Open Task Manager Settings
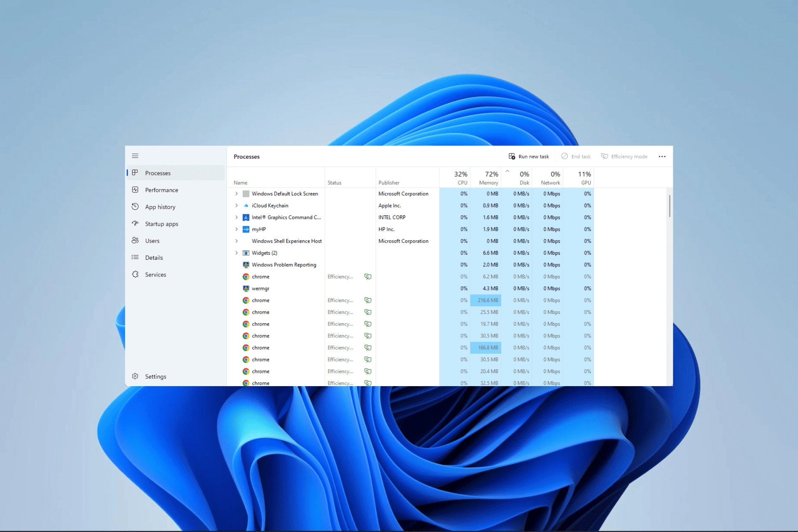Screen dimensions: 798x532 coord(155,377)
